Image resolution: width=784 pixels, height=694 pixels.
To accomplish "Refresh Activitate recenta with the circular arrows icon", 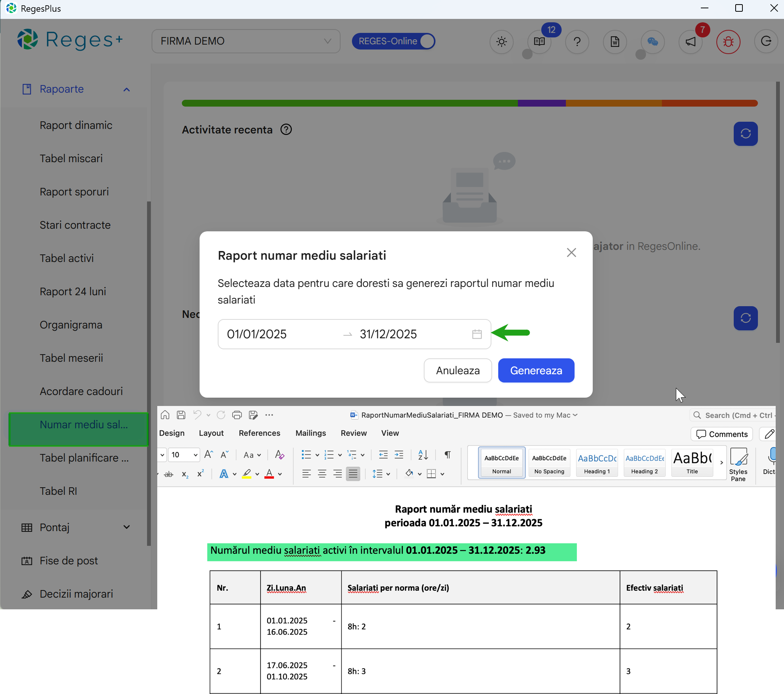I will tap(745, 134).
